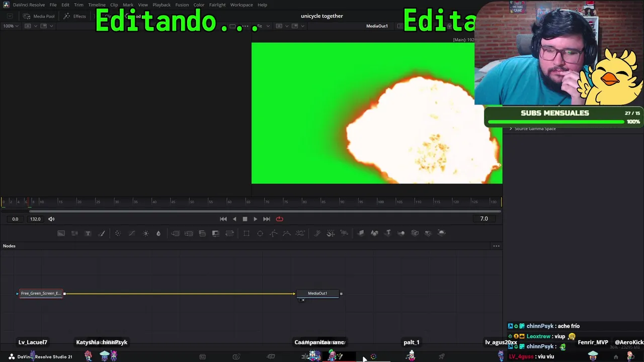Click the current frame field 7.0
The width and height of the screenshot is (644, 362).
[x=484, y=219]
